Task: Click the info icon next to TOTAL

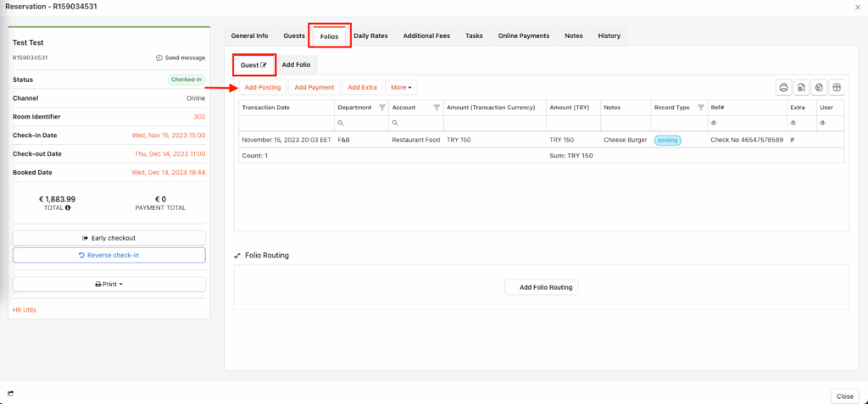Action: (68, 208)
